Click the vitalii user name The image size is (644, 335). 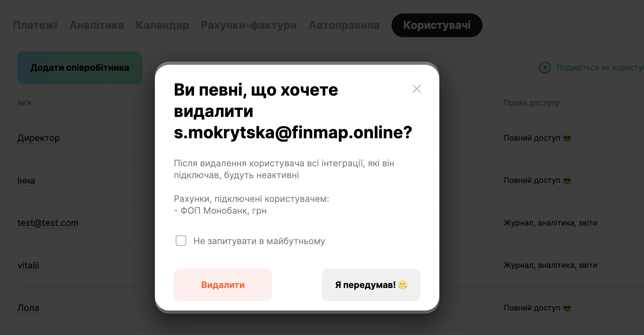[28, 265]
